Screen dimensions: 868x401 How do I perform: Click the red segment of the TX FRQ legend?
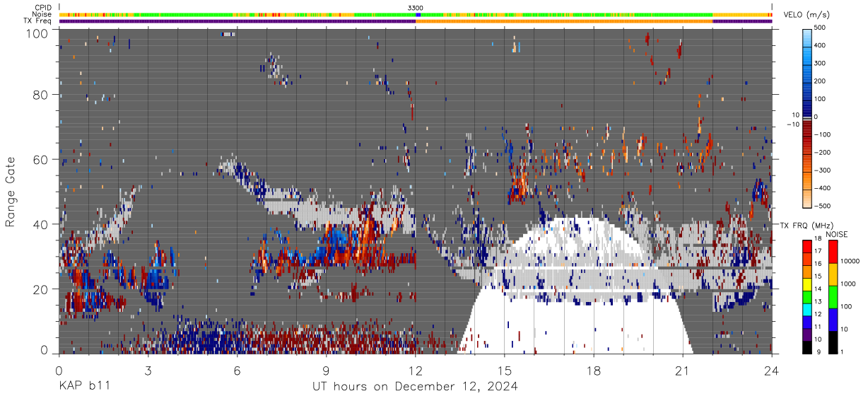[x=807, y=246]
